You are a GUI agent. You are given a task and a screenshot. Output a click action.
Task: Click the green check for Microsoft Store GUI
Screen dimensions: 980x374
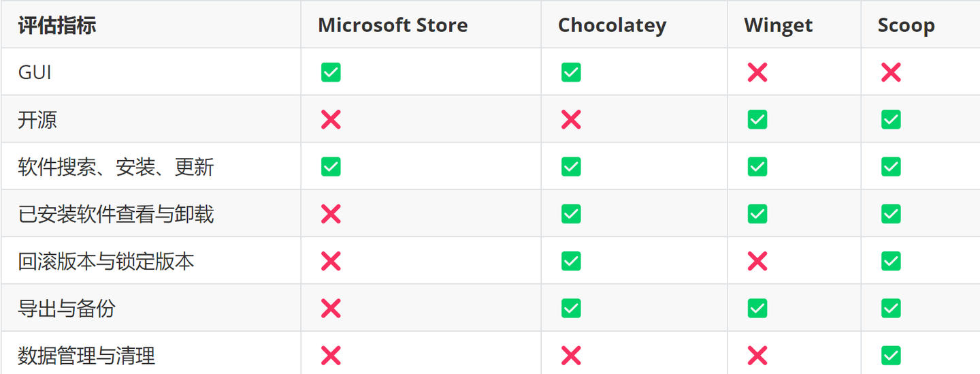(331, 72)
